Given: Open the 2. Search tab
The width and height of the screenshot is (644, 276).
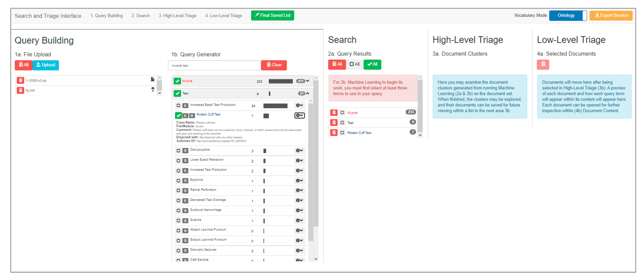Looking at the screenshot, I should pyautogui.click(x=141, y=16).
